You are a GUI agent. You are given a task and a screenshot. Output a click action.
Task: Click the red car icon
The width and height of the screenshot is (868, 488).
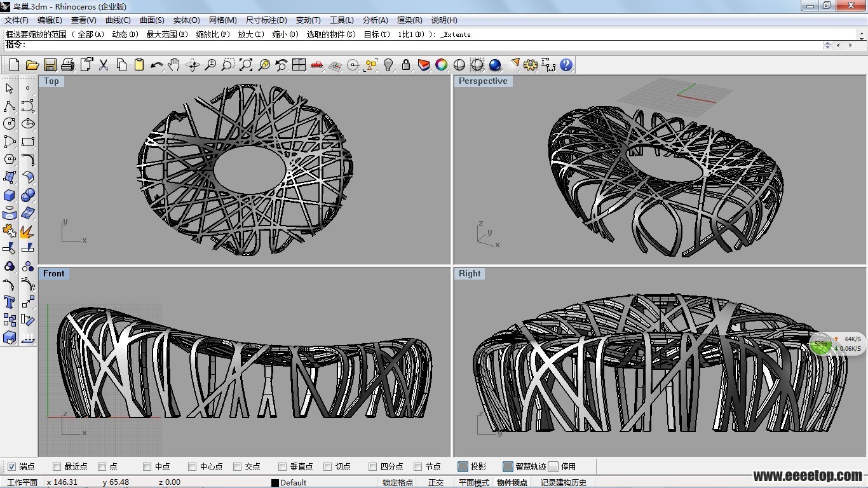point(316,65)
